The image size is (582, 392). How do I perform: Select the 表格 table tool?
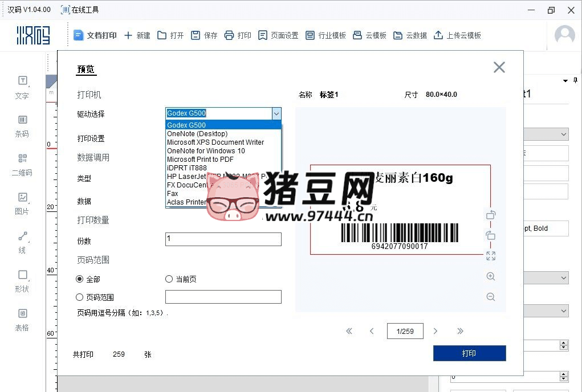coord(22,319)
